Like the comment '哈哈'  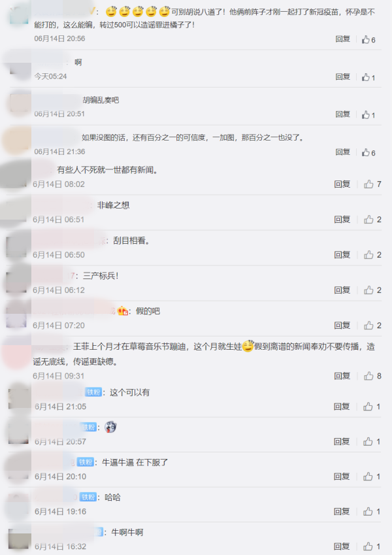pyautogui.click(x=372, y=511)
